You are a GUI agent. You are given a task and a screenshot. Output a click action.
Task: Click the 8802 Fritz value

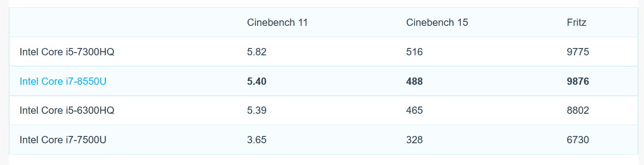coord(578,111)
